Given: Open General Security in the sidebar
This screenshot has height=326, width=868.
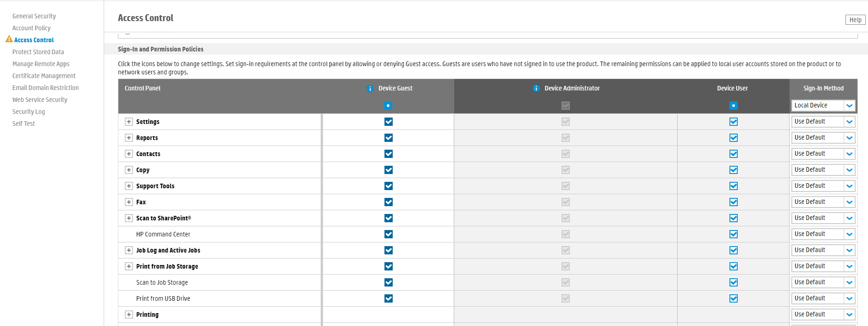Looking at the screenshot, I should pos(34,16).
